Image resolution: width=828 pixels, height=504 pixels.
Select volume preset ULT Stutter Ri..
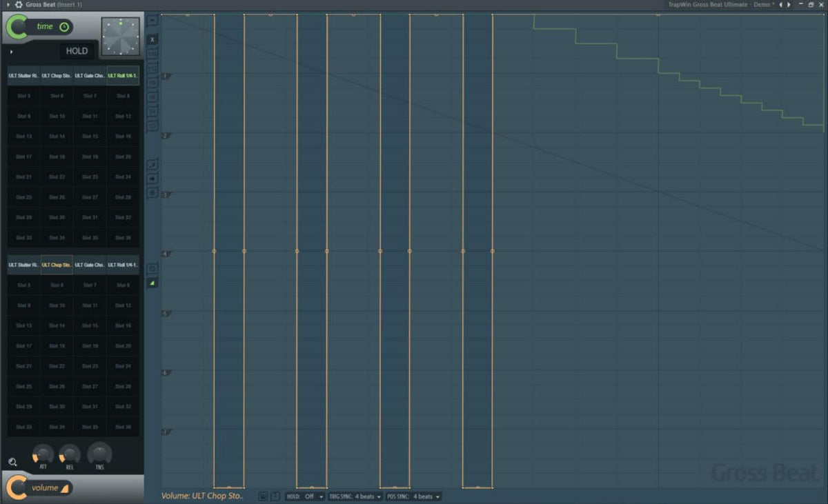click(23, 265)
